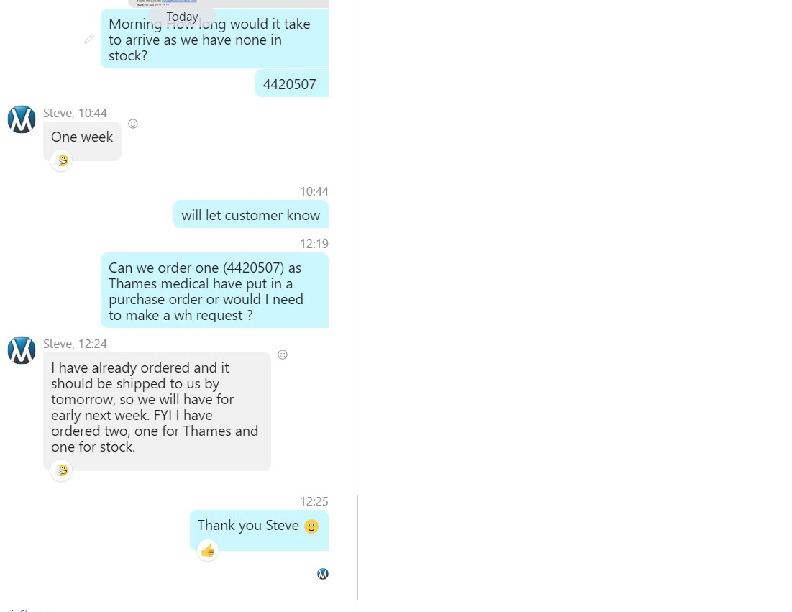Select the 'will let customer know' message

(251, 215)
